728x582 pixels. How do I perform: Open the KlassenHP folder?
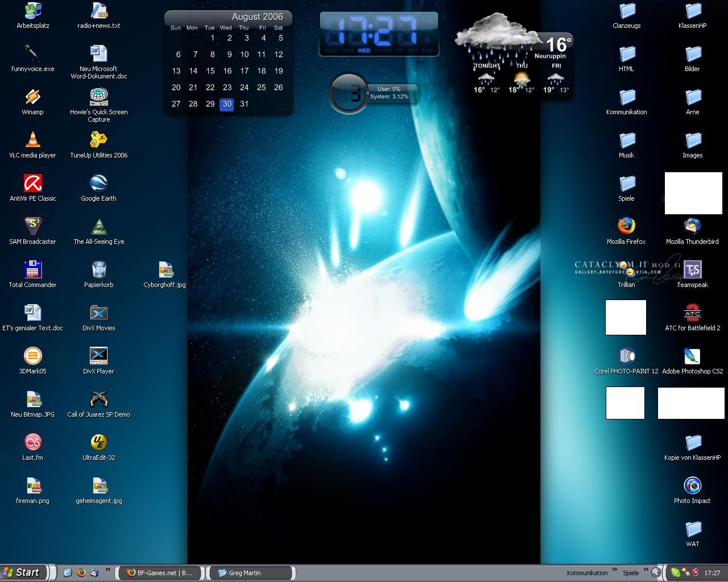point(692,15)
